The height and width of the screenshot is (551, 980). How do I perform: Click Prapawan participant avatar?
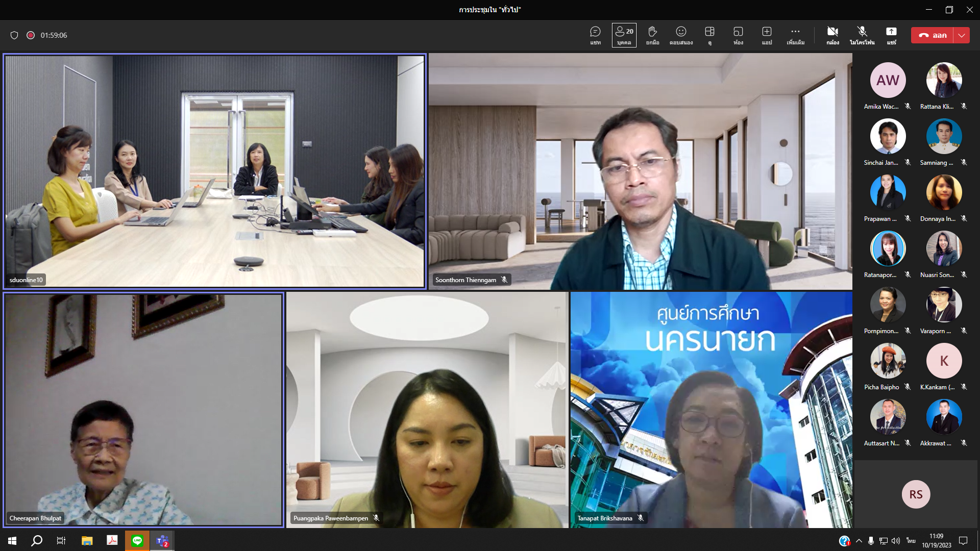click(888, 192)
